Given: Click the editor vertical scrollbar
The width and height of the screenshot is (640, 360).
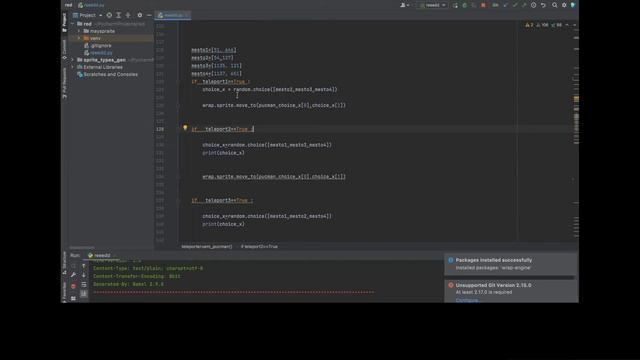Looking at the screenshot, I should click(x=576, y=131).
